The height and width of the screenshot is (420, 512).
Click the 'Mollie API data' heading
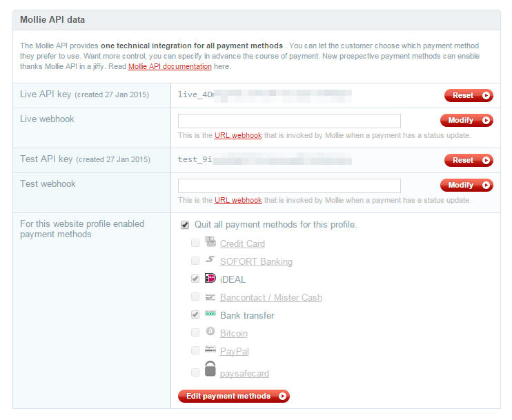pos(52,20)
